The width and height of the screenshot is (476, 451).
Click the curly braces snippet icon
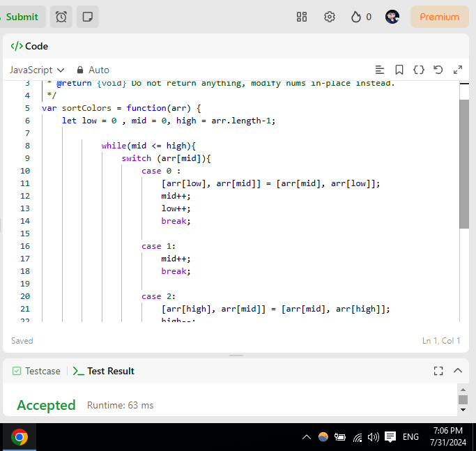coord(419,70)
